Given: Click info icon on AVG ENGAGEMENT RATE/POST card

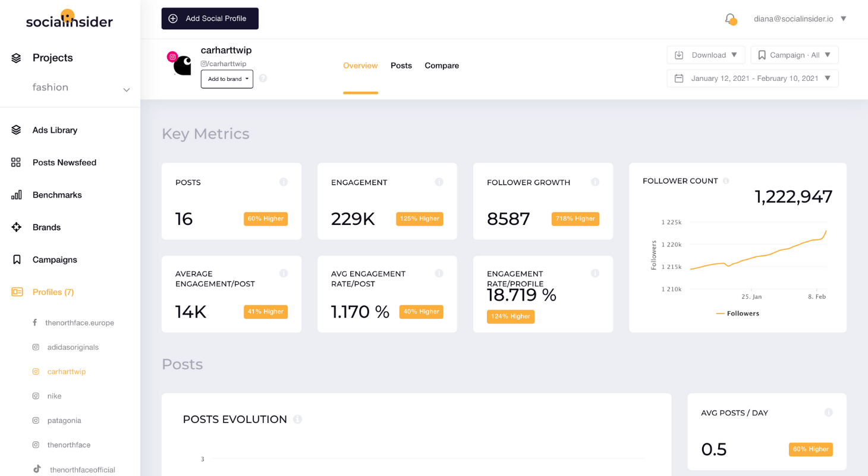Looking at the screenshot, I should [439, 273].
